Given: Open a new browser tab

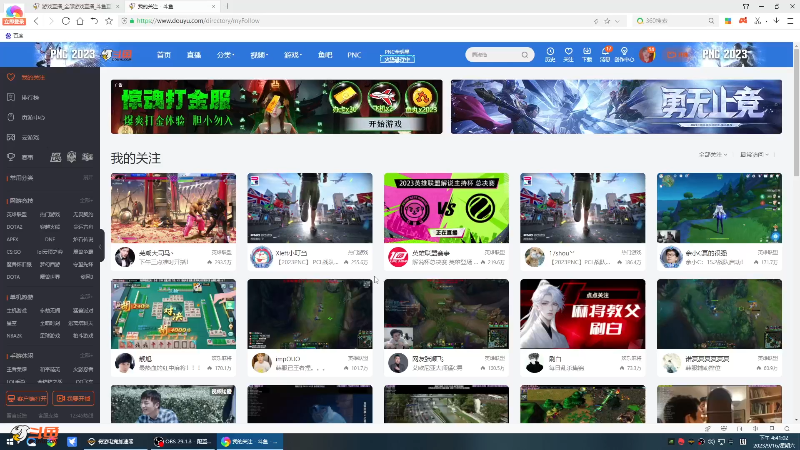Looking at the screenshot, I should [x=227, y=6].
